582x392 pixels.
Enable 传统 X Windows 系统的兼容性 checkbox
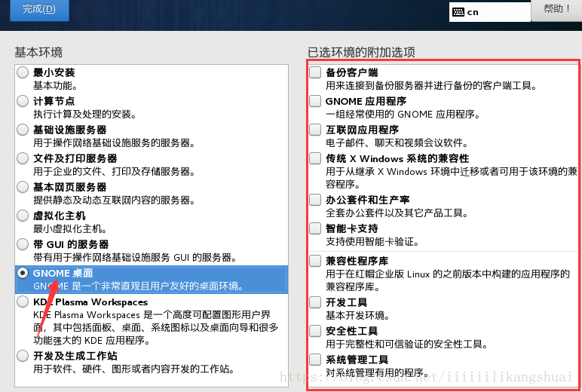click(315, 158)
